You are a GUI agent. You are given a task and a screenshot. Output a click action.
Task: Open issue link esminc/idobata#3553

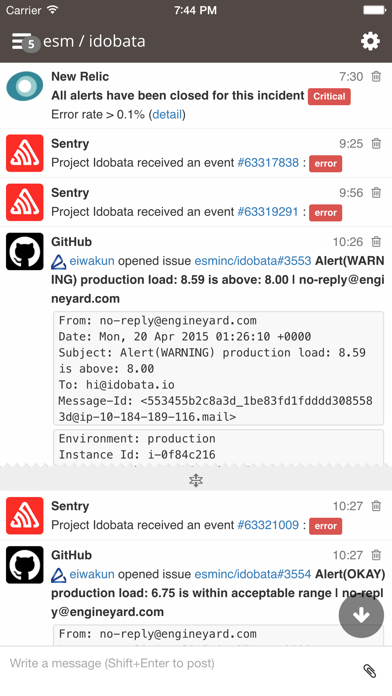point(253,261)
